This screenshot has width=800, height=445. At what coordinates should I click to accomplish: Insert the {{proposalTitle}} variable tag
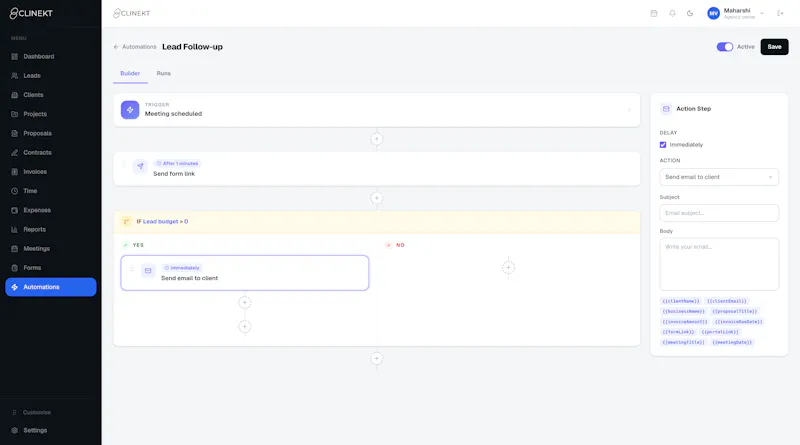coord(735,311)
